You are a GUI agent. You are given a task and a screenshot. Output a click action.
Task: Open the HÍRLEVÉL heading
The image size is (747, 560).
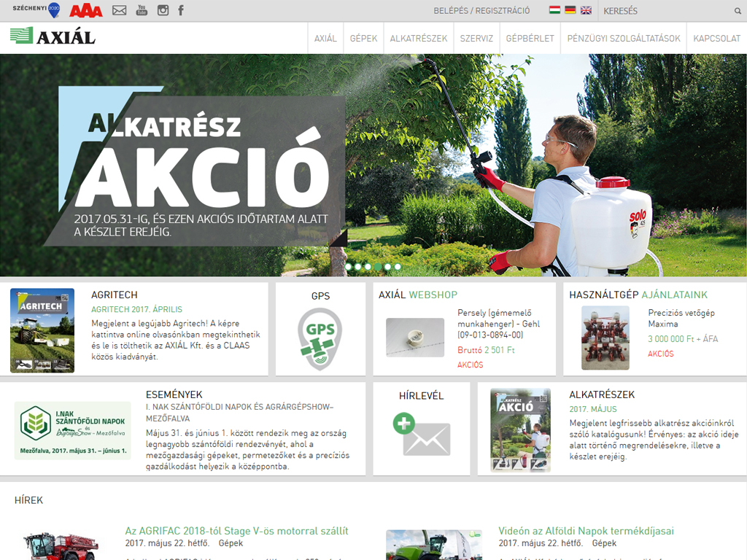click(421, 396)
